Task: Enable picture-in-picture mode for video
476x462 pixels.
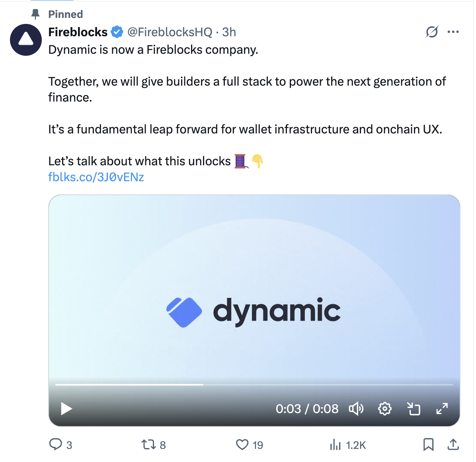Action: (414, 409)
